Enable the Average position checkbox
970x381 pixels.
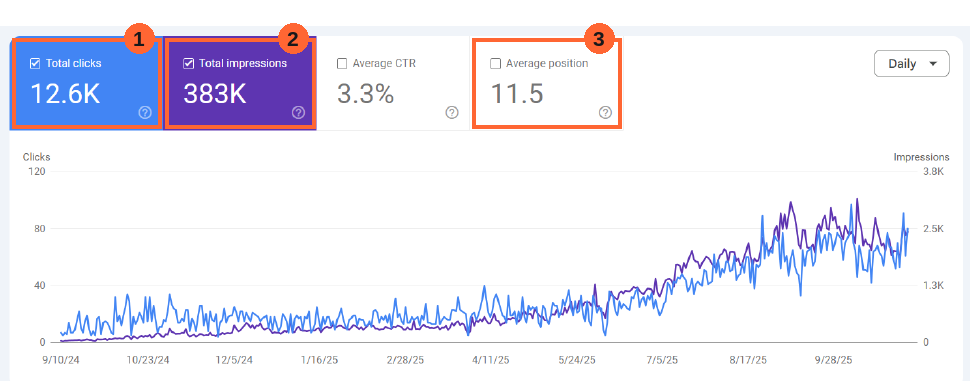496,63
